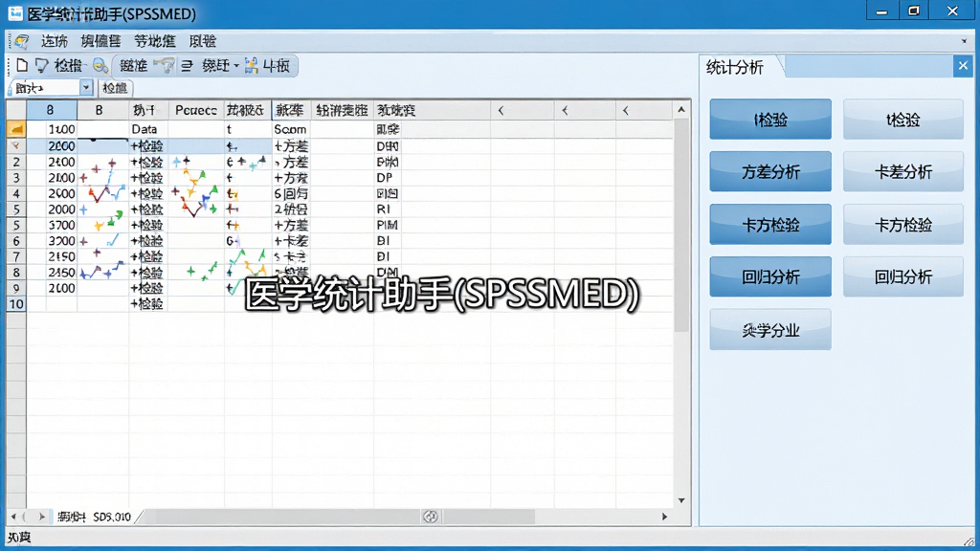Open the second menu in the menu bar
980x551 pixels.
(x=100, y=41)
